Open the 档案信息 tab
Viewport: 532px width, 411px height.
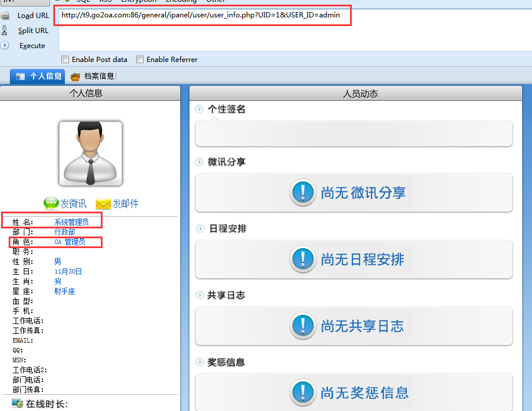tap(92, 77)
